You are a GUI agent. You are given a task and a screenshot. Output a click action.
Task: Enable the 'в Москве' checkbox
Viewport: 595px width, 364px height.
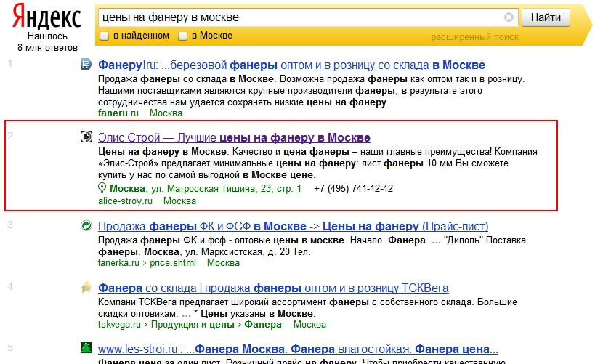click(183, 36)
